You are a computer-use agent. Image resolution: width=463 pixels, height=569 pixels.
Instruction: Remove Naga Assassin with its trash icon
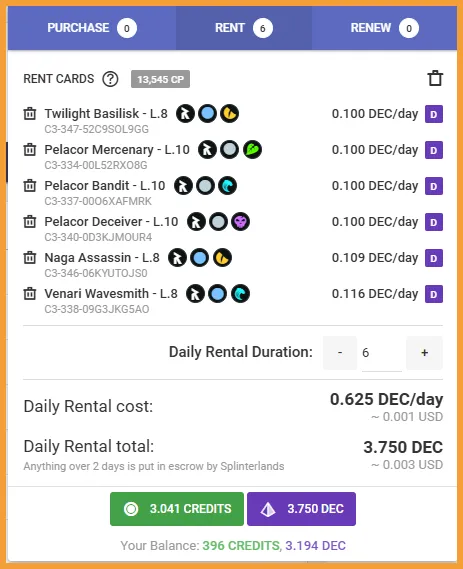click(x=30, y=258)
